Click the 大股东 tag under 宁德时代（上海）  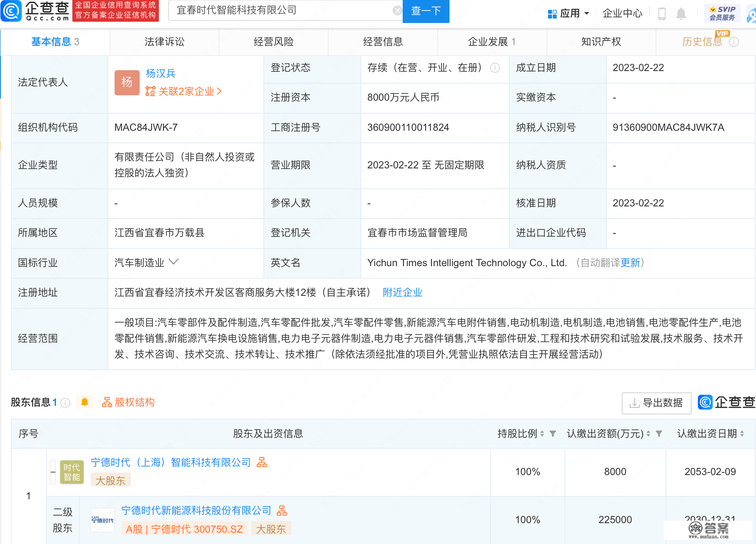click(110, 480)
